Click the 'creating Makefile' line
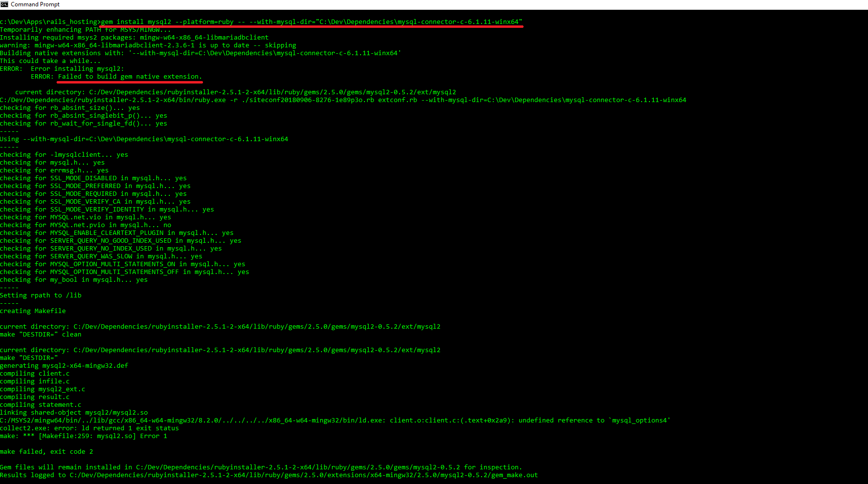The image size is (868, 484). coord(33,311)
